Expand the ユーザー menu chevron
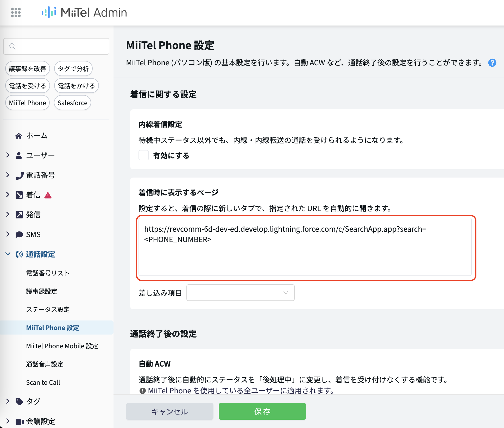 8,155
